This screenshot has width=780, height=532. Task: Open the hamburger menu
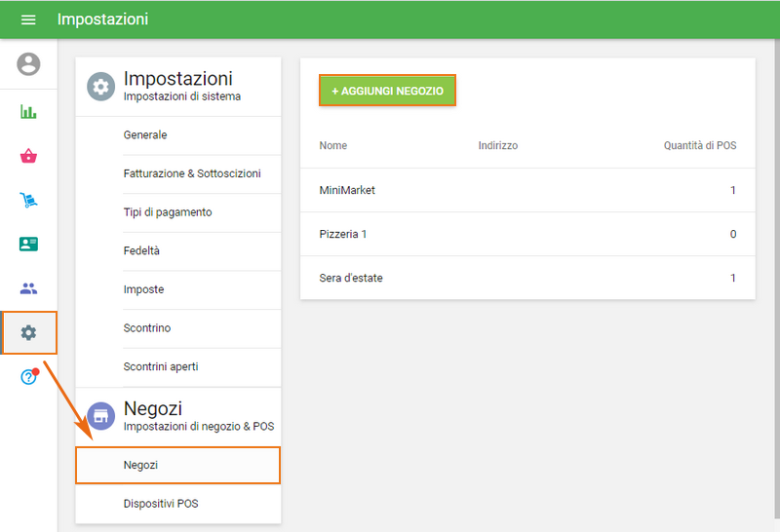click(28, 19)
